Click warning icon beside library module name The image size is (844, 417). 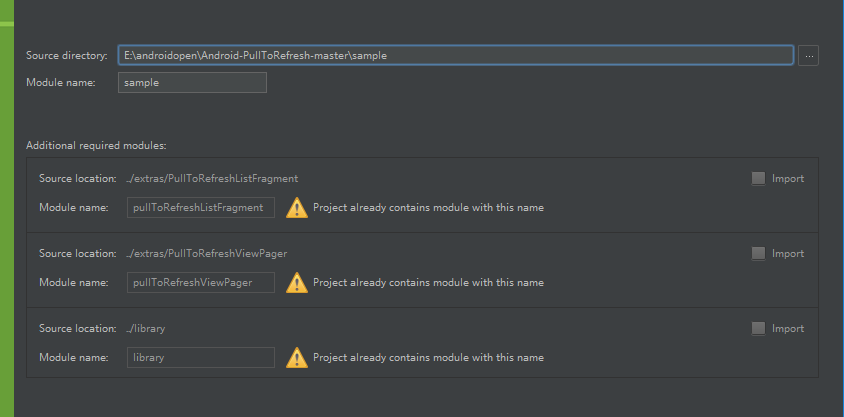[x=297, y=357]
